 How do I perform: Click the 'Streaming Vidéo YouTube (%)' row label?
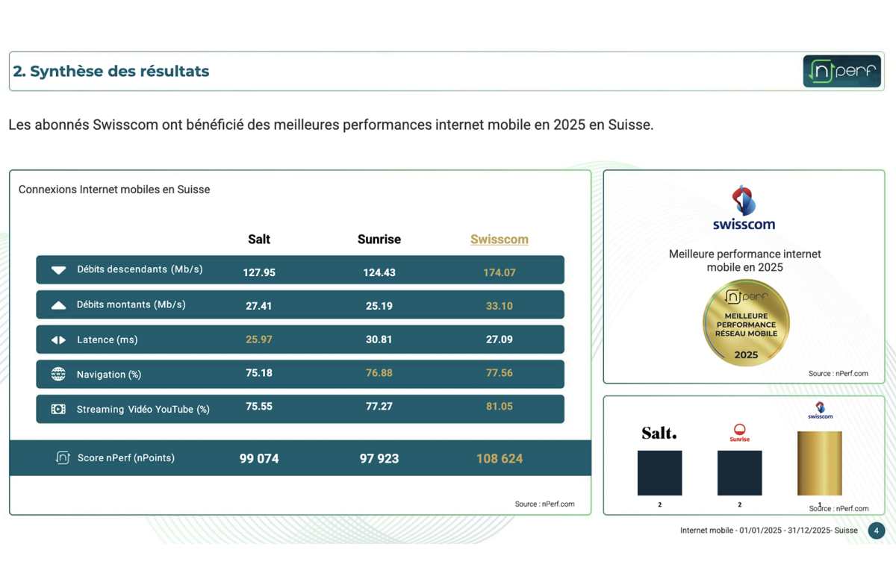click(x=143, y=410)
